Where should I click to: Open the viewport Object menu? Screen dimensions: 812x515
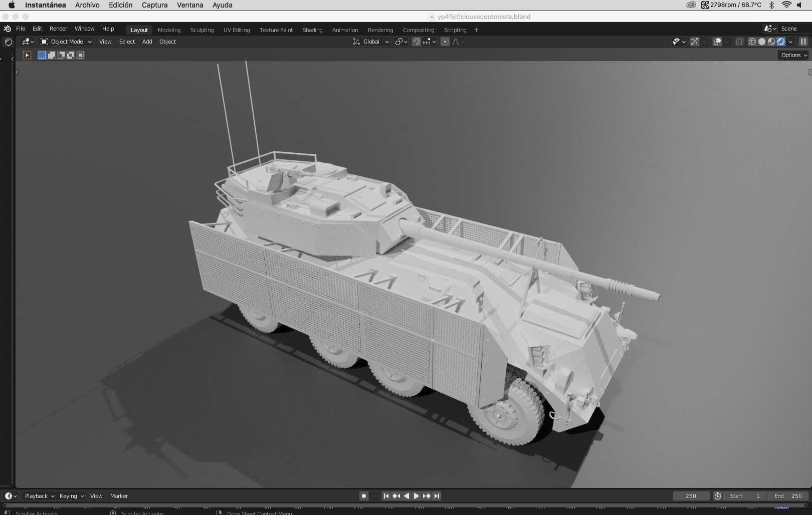click(167, 42)
